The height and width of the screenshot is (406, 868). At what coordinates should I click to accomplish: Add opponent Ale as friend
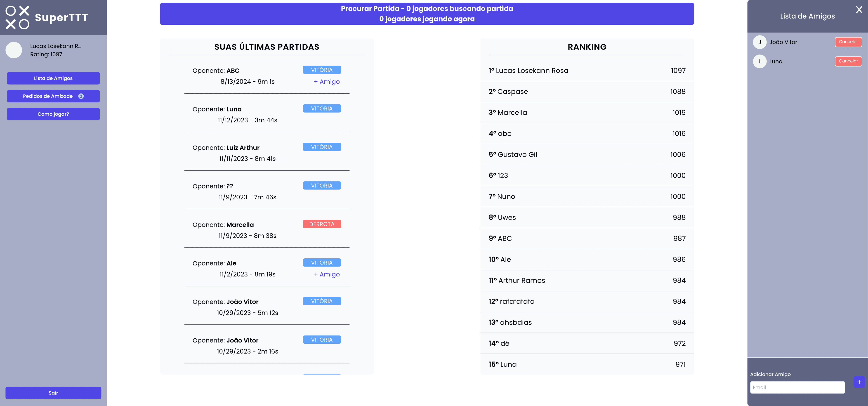(326, 274)
